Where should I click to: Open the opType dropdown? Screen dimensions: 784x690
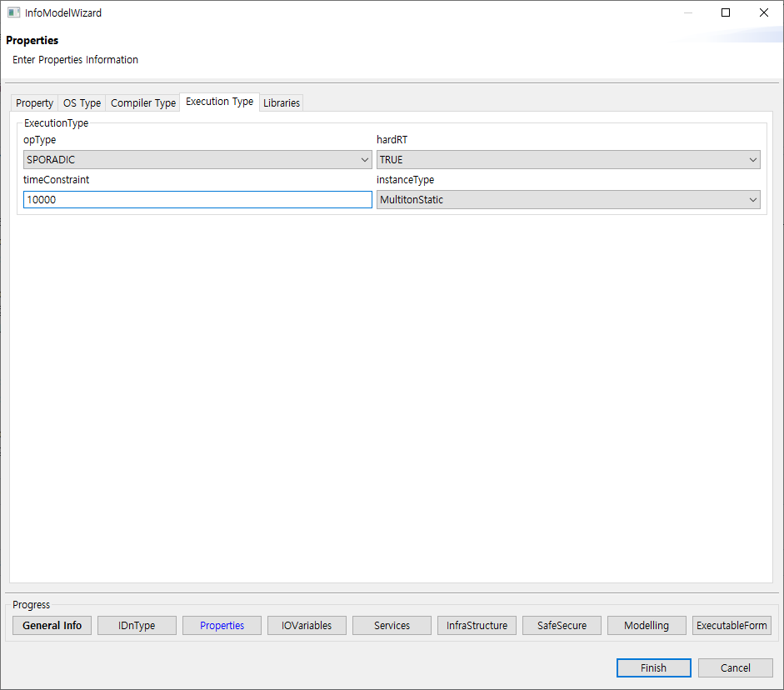point(365,159)
